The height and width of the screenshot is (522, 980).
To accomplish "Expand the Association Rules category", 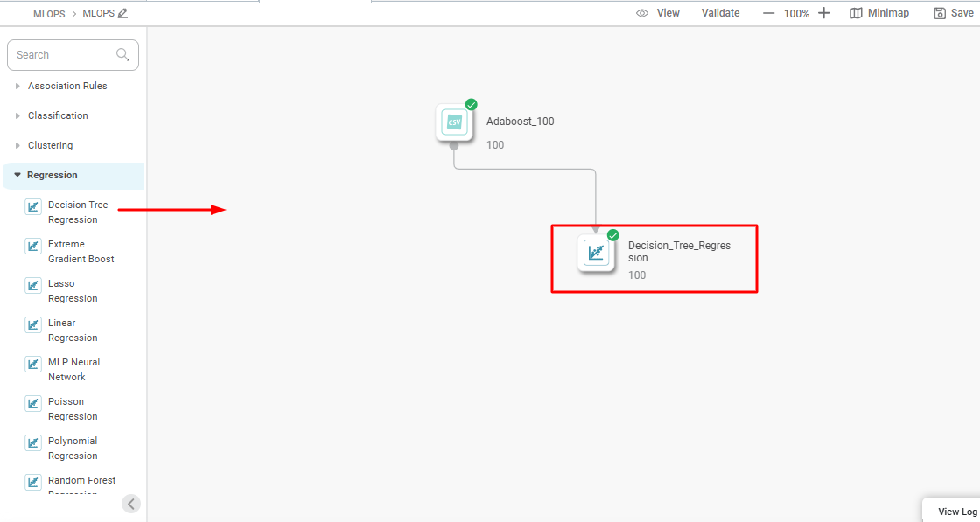I will pos(17,87).
